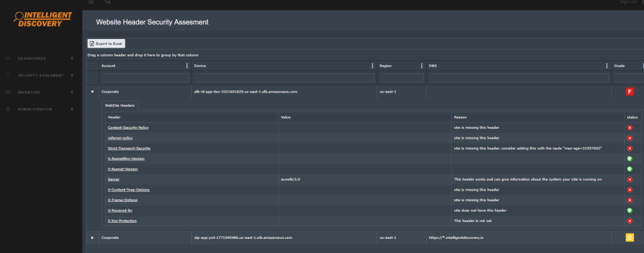Expand the Security Assesment sidebar menu

pyautogui.click(x=40, y=75)
